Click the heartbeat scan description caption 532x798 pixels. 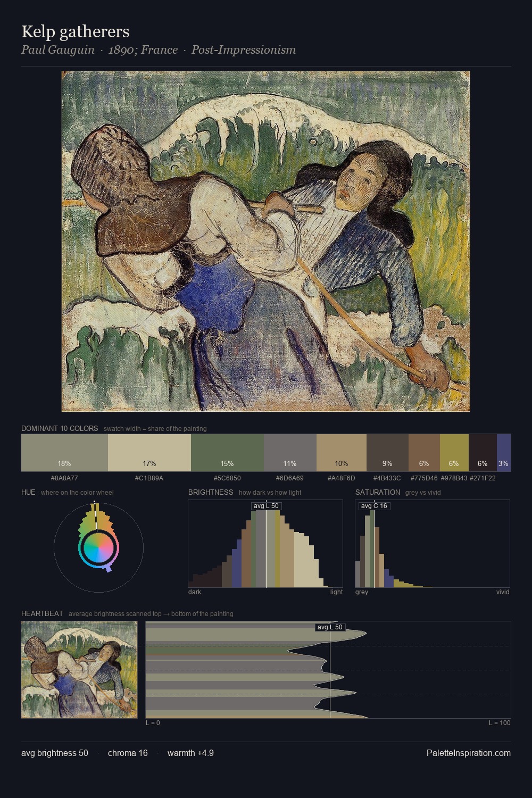[151, 614]
